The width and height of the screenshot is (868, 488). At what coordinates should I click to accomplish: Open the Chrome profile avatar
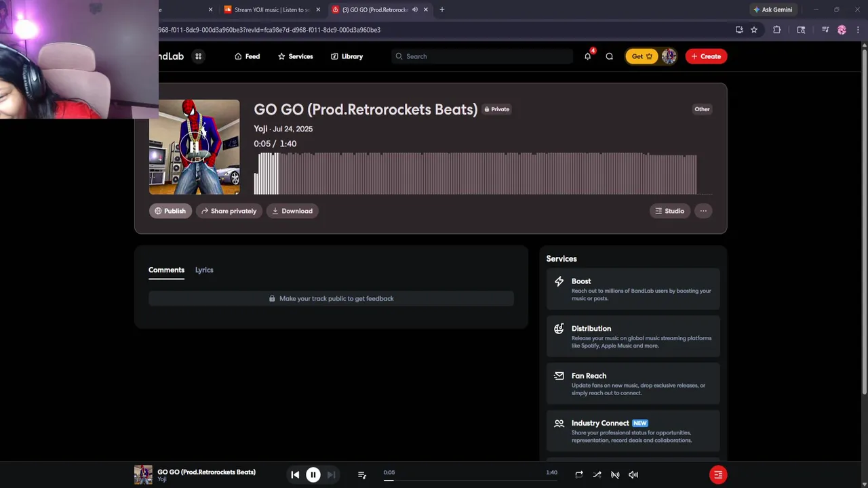coord(842,30)
